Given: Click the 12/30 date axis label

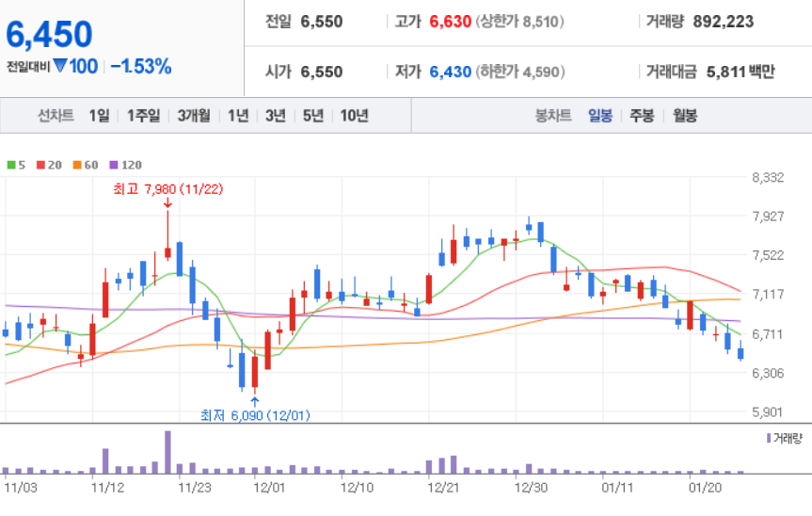Looking at the screenshot, I should pos(531,488).
